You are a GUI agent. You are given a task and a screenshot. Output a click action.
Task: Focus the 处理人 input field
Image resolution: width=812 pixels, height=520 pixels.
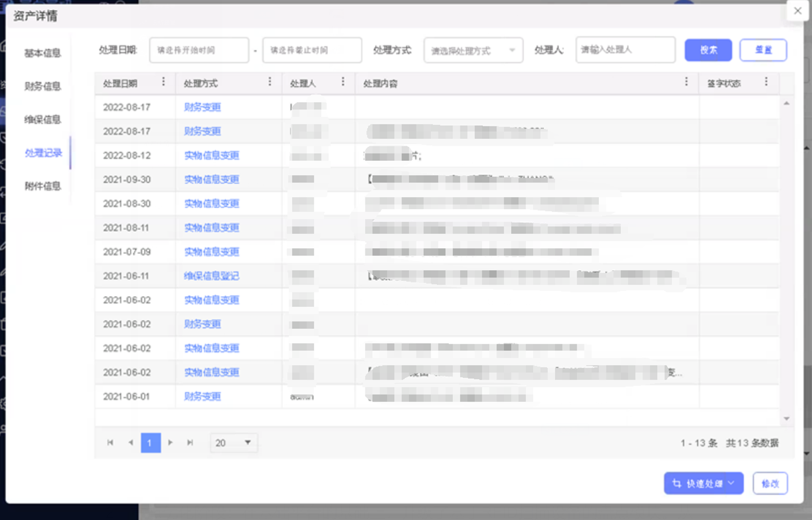point(625,50)
